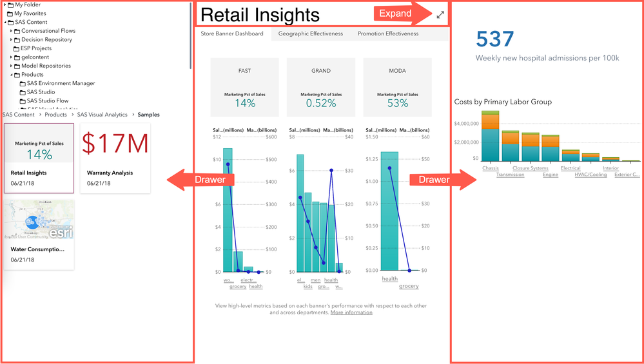Image resolution: width=644 pixels, height=364 pixels.
Task: Go to Products in breadcrumb
Action: click(x=56, y=115)
